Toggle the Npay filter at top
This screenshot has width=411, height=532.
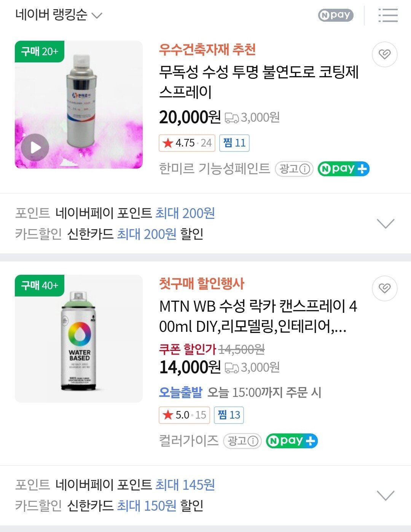click(336, 15)
